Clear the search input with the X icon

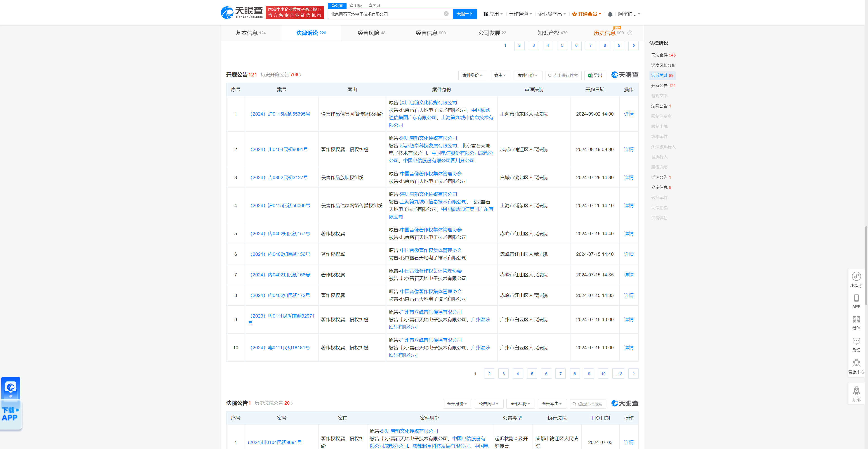click(x=446, y=14)
